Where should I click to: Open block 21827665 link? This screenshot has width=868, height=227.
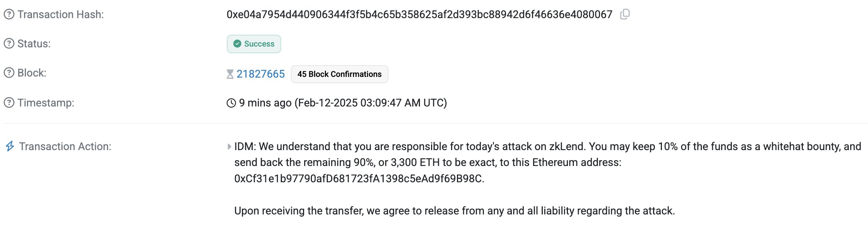pyautogui.click(x=260, y=74)
